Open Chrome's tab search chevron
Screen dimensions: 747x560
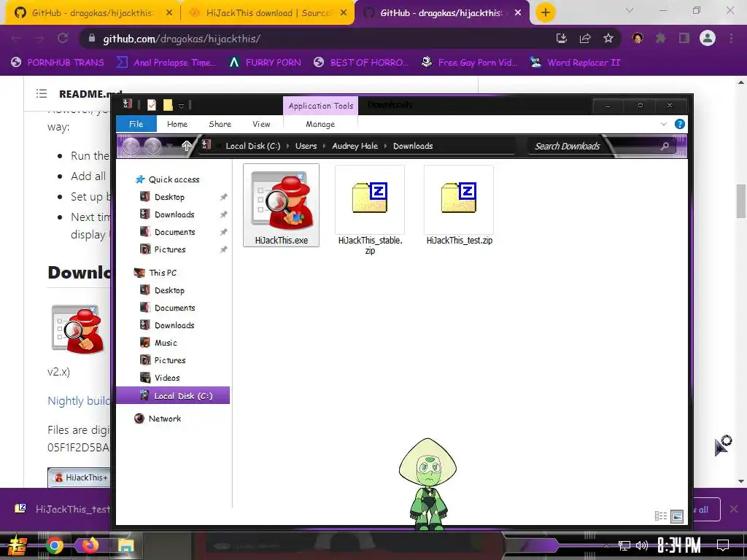coord(630,10)
